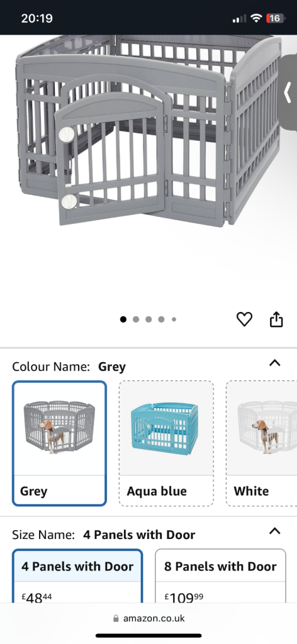The image size is (297, 644).
Task: Tap the cellular signal bars icon
Action: (x=240, y=18)
